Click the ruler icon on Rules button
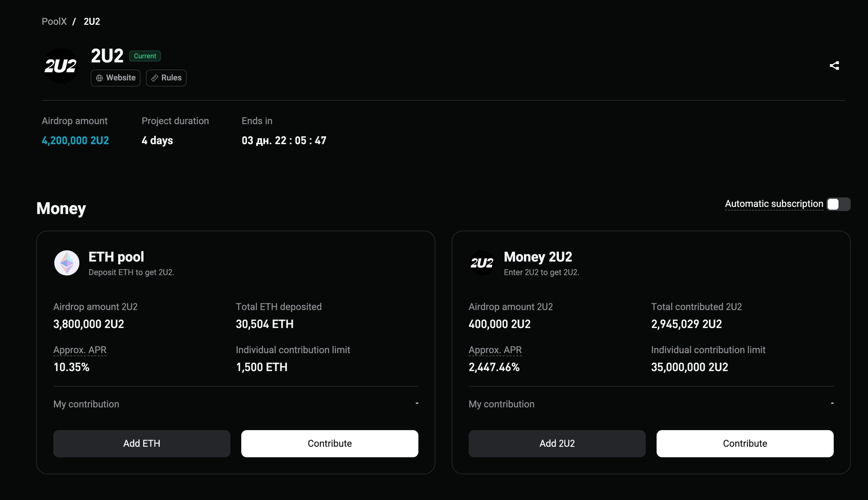 (155, 78)
